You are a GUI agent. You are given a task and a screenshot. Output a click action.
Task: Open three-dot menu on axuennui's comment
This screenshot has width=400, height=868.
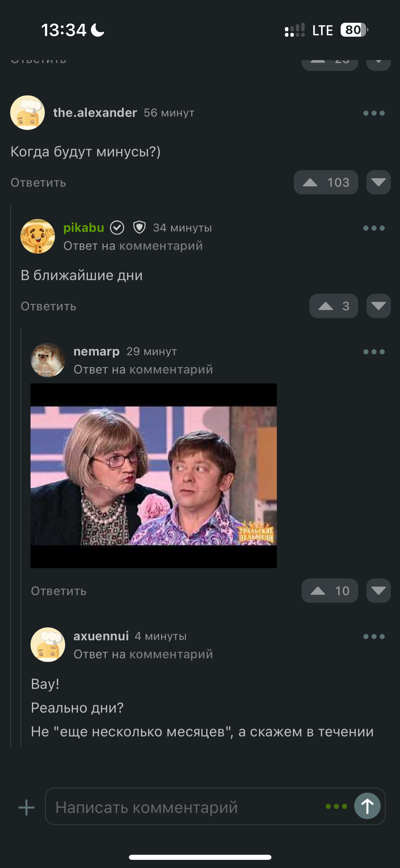point(374,636)
